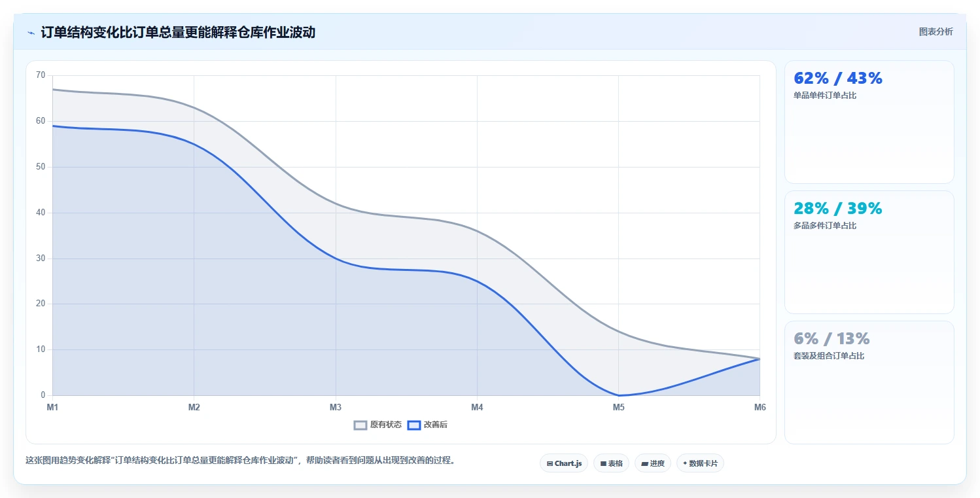Click the chart title 订单结构变化比订单总量
The width and height of the screenshot is (980, 498).
pos(178,33)
